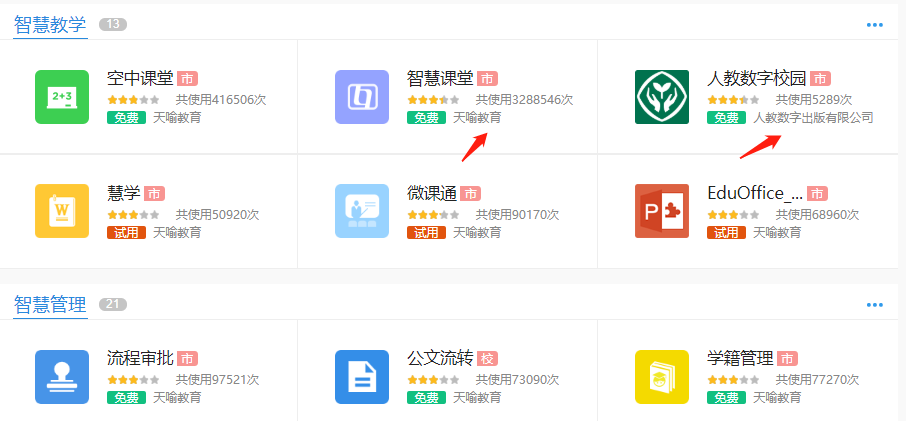This screenshot has height=421, width=906.
Task: Click the 13 count badge beside 智慧教学
Action: [x=112, y=25]
